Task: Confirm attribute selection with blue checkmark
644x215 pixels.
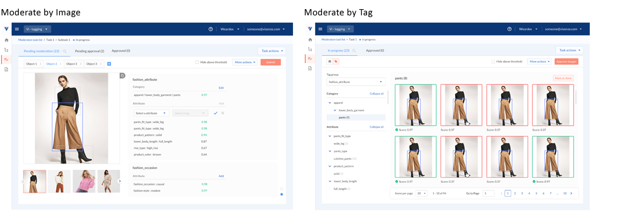Action: click(x=215, y=113)
